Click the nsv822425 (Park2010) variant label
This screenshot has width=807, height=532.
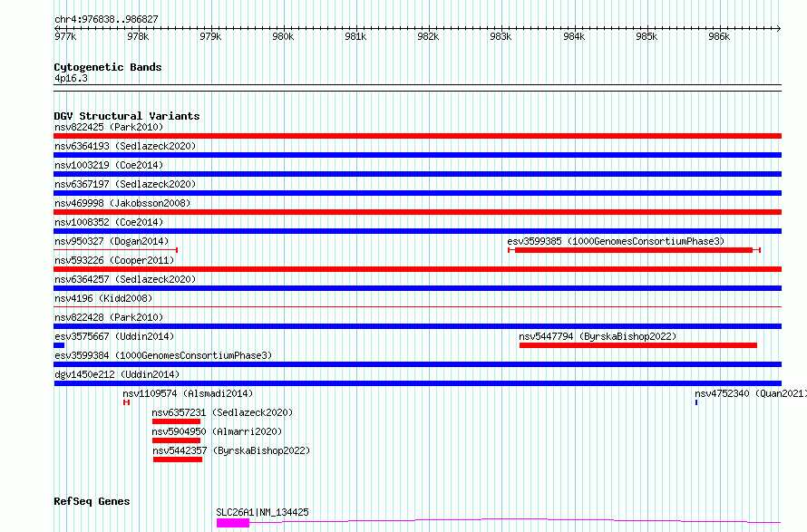[109, 127]
